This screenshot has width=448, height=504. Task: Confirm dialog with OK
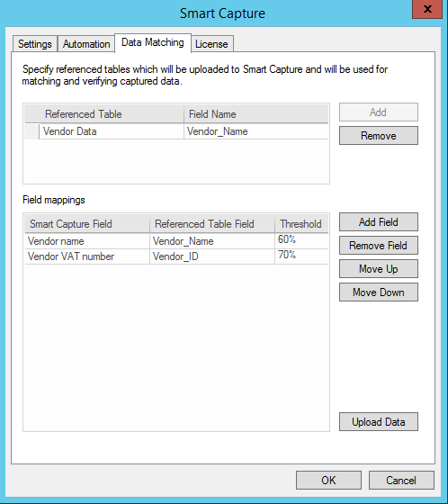(x=328, y=481)
